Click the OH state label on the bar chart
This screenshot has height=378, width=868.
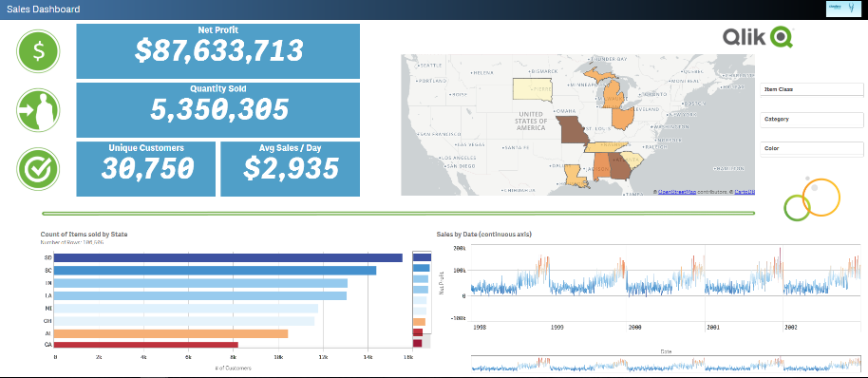coord(48,321)
